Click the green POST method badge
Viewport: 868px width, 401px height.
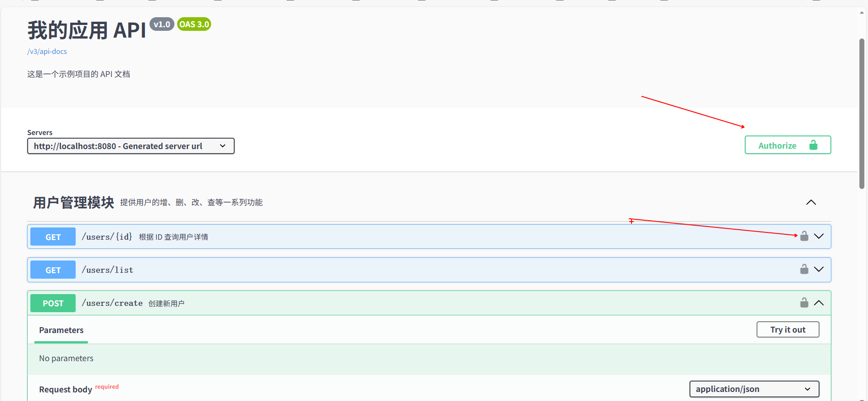pos(53,303)
